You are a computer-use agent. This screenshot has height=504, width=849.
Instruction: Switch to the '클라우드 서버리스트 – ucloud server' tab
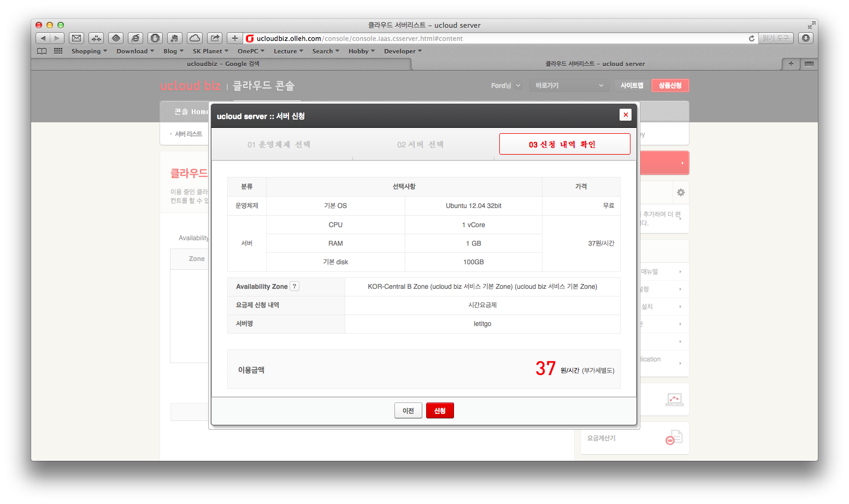coord(595,64)
